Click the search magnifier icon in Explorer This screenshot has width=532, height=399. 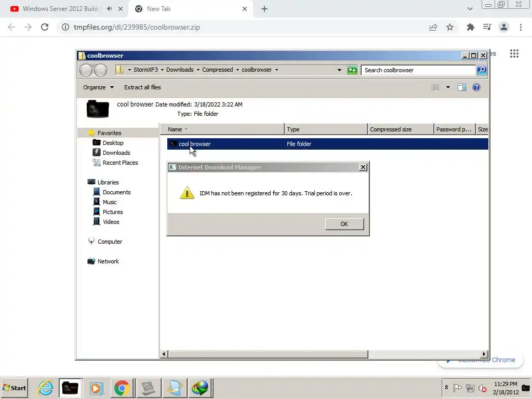point(482,70)
